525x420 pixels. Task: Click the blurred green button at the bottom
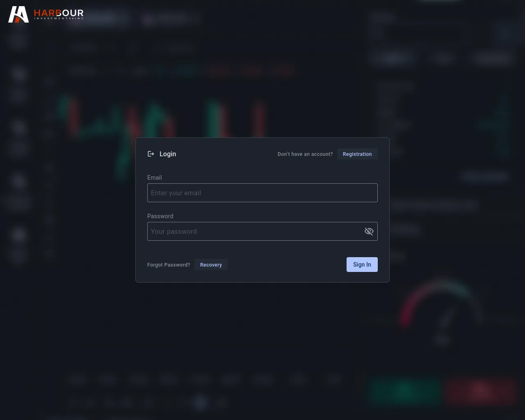(405, 390)
